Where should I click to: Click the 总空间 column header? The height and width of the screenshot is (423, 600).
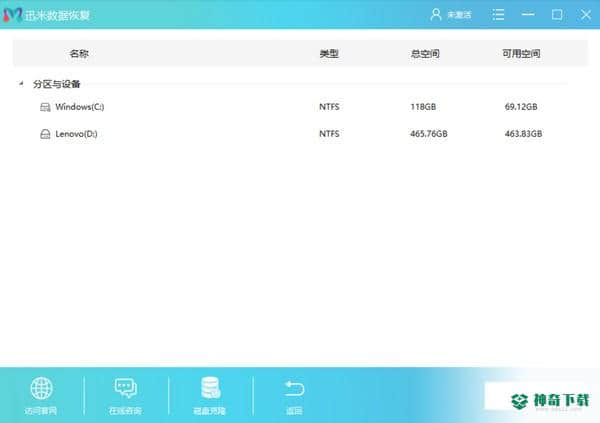tap(425, 54)
